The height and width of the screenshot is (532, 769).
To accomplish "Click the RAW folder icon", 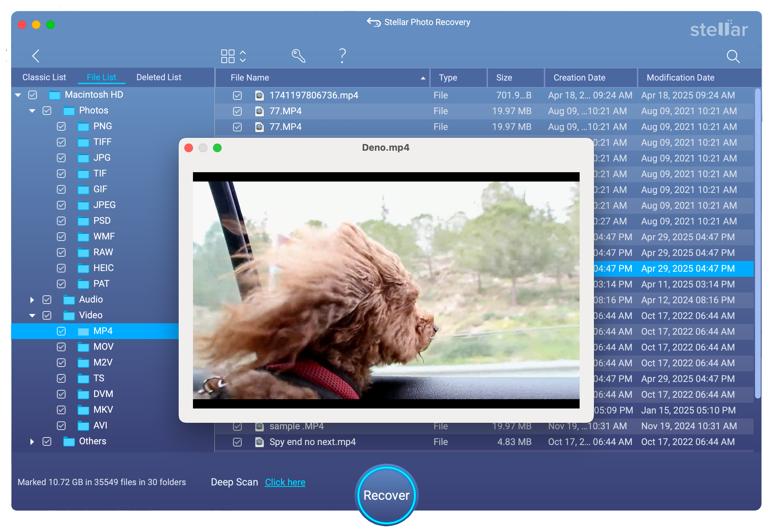I will pyautogui.click(x=83, y=252).
